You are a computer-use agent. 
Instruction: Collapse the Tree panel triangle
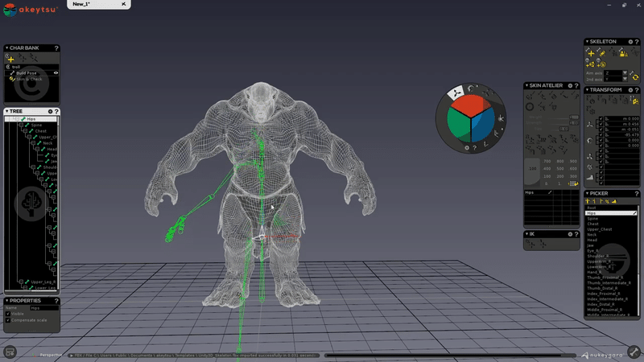pyautogui.click(x=6, y=111)
